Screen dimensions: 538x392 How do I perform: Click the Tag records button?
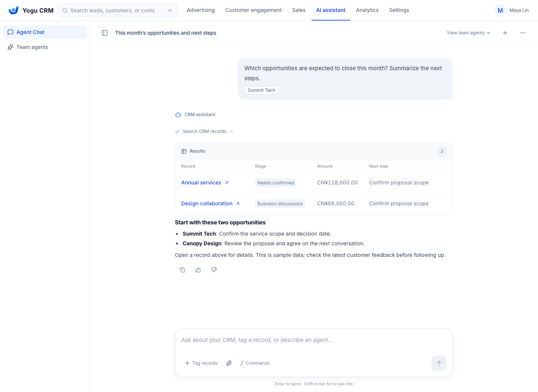pyautogui.click(x=201, y=363)
